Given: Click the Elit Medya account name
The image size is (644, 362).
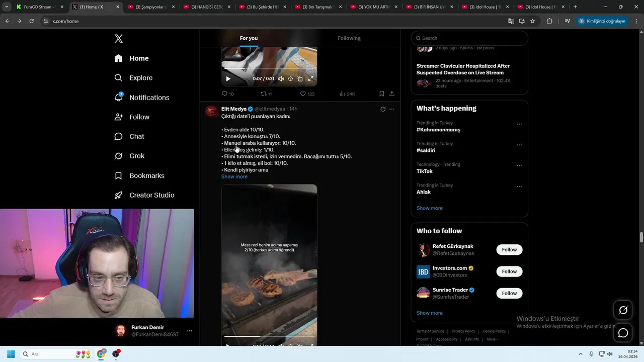Looking at the screenshot, I should click(234, 109).
